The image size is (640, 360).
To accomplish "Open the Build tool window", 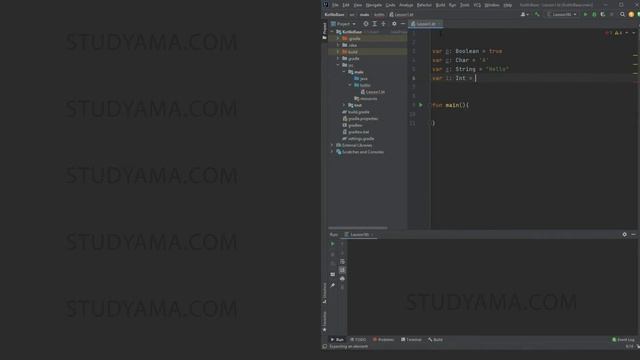I will coord(436,340).
